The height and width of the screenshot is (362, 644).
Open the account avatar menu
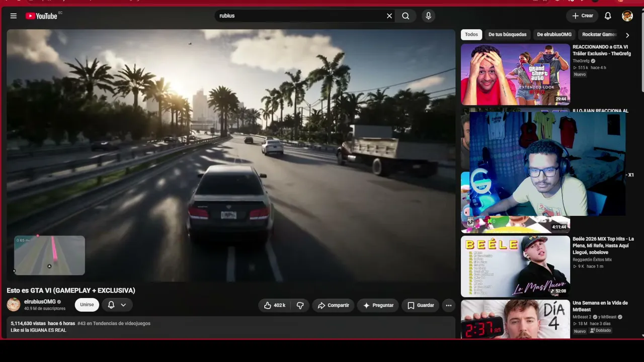[x=627, y=16]
